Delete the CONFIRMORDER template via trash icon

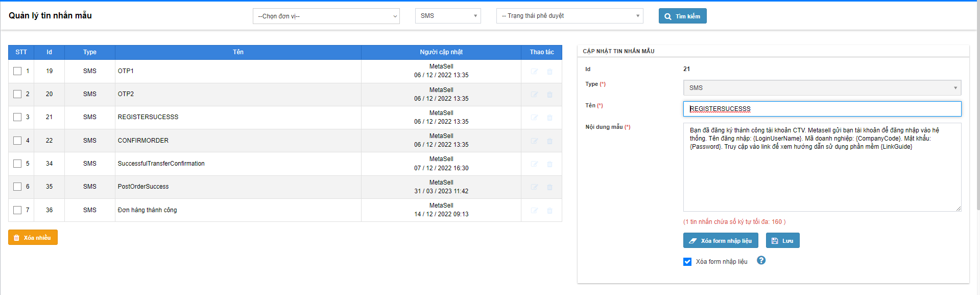[x=549, y=141]
